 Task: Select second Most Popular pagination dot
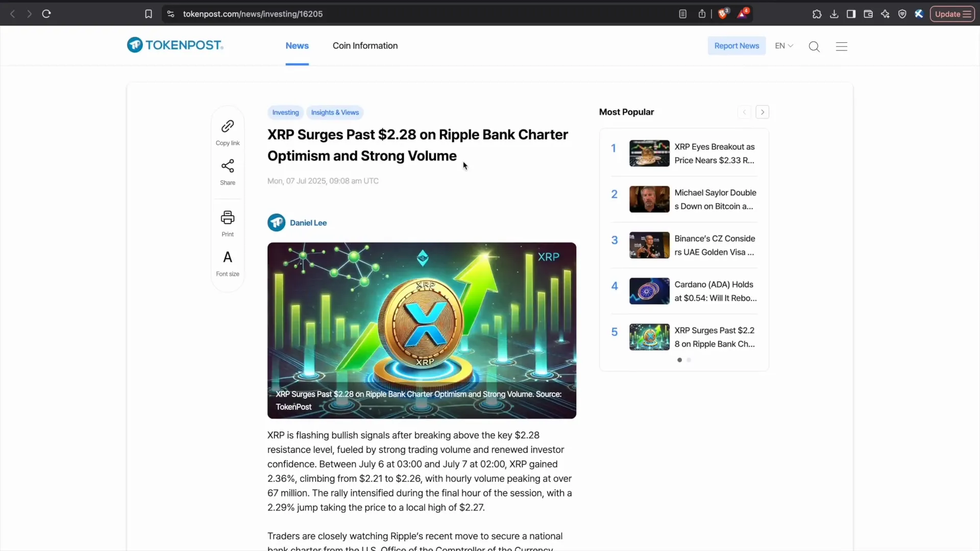coord(689,360)
